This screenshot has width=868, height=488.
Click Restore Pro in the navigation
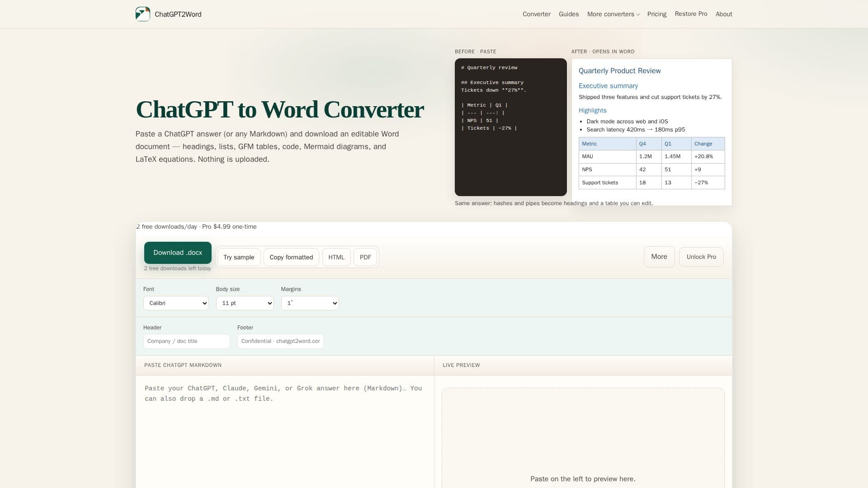tap(691, 14)
